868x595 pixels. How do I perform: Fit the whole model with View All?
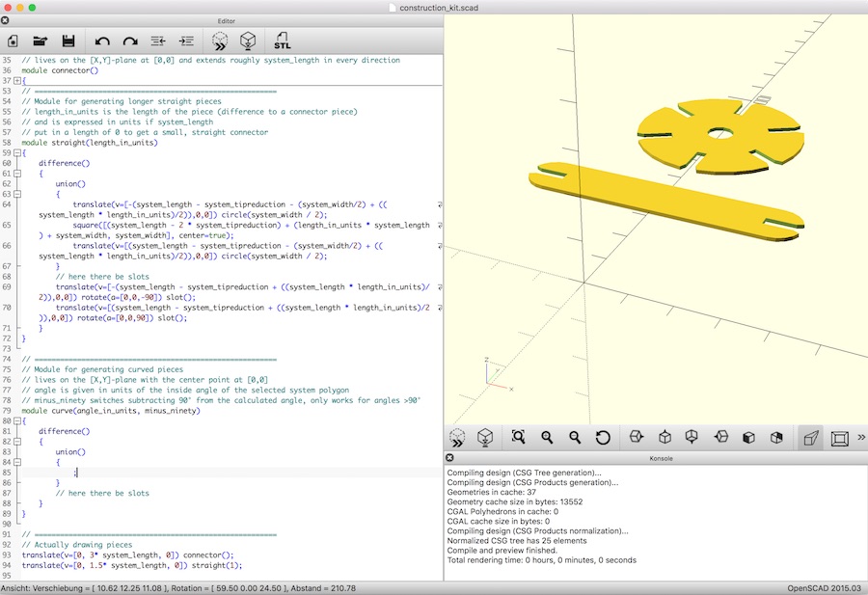518,437
